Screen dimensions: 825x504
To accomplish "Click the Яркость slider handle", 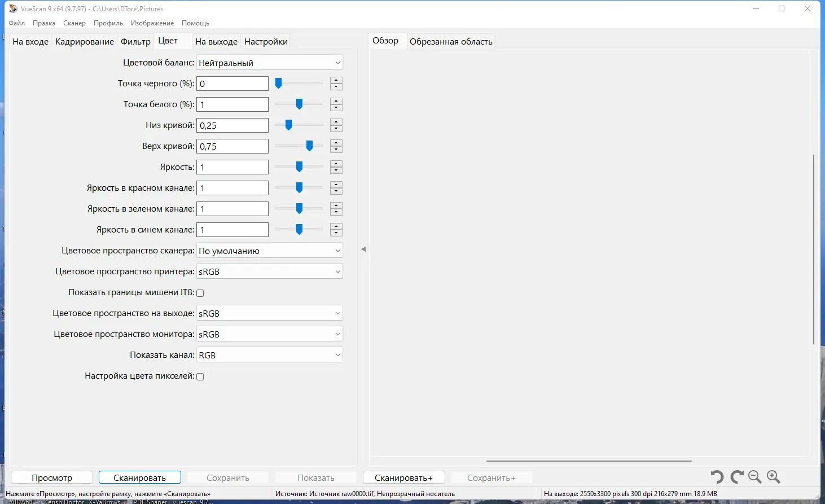I will (x=299, y=167).
